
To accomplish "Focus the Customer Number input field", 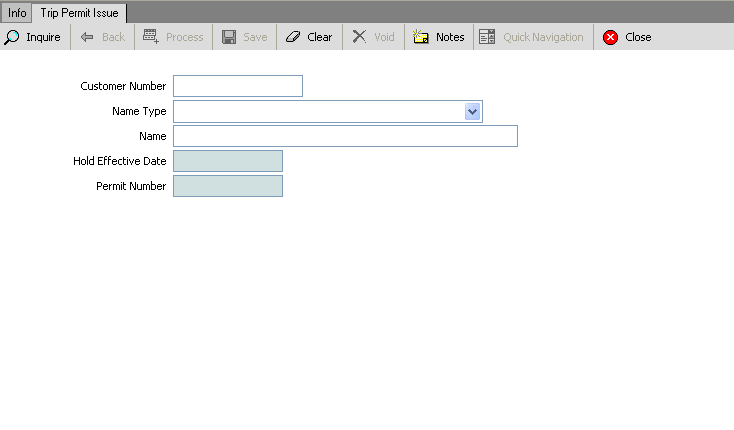I will tap(238, 86).
